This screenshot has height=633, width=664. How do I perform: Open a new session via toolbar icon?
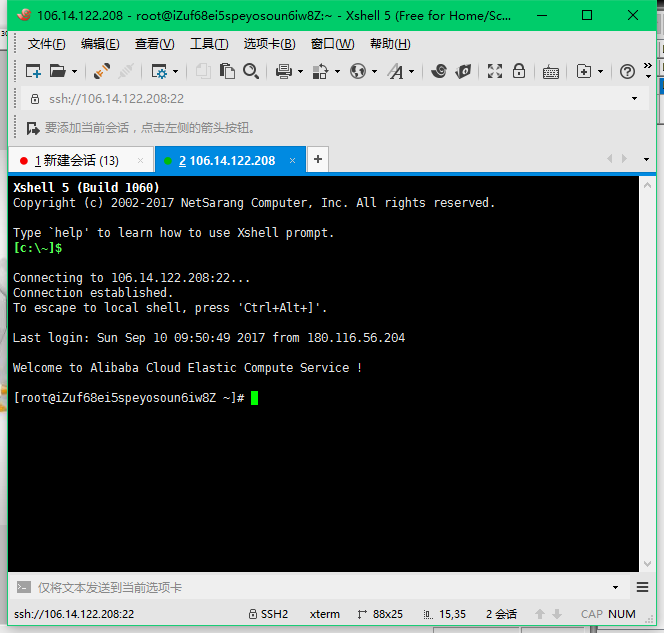tap(33, 71)
